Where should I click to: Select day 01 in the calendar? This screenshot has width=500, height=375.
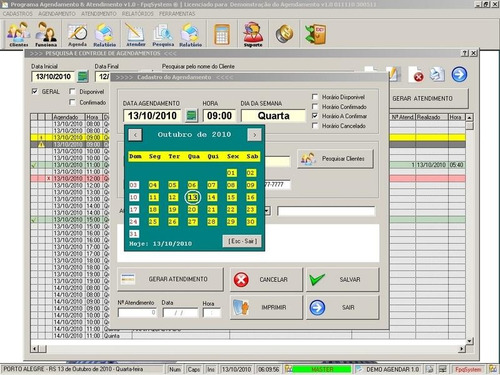pos(231,173)
